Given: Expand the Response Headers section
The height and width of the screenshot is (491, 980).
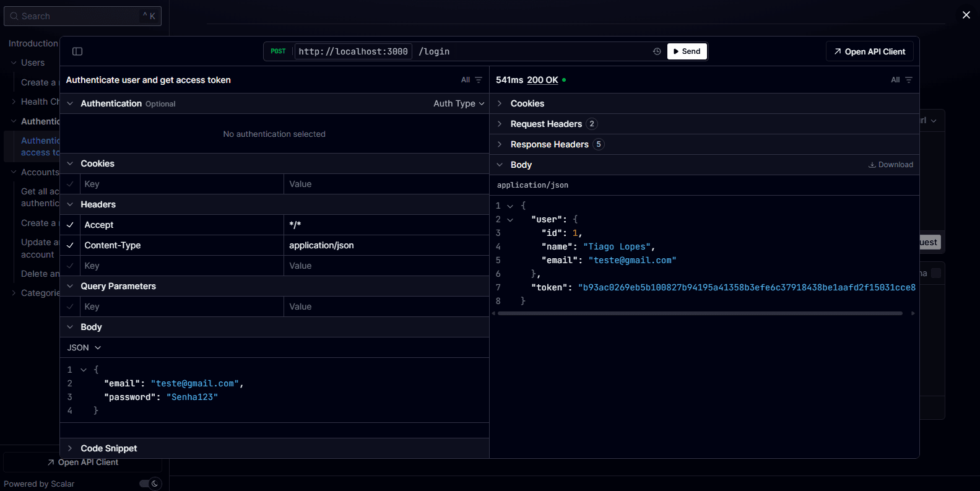Looking at the screenshot, I should coord(549,144).
